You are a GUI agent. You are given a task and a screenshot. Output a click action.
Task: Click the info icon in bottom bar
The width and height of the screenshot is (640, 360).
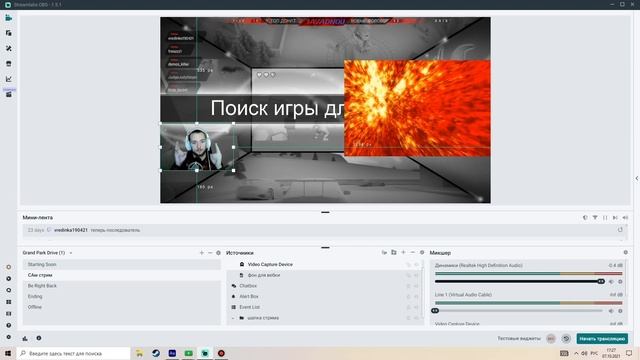coord(39,338)
